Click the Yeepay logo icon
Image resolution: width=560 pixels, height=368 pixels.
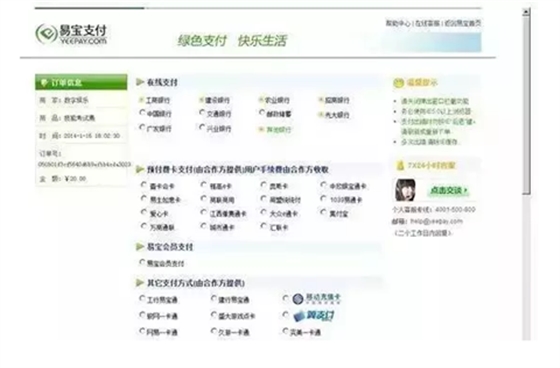pyautogui.click(x=46, y=34)
